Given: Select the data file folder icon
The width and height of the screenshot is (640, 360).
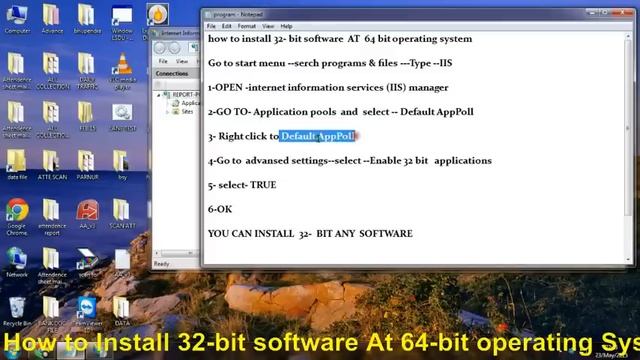Looking at the screenshot, I should point(17,164).
